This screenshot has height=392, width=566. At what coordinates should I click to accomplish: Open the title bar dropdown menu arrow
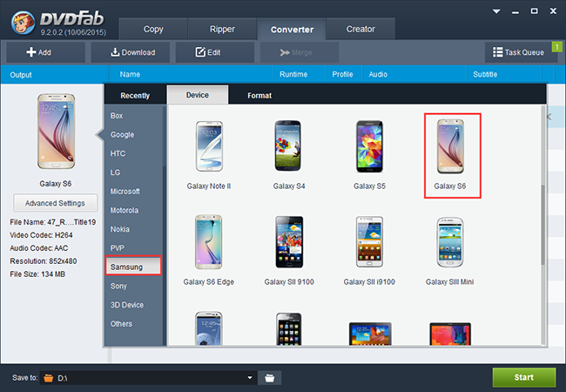pos(496,11)
